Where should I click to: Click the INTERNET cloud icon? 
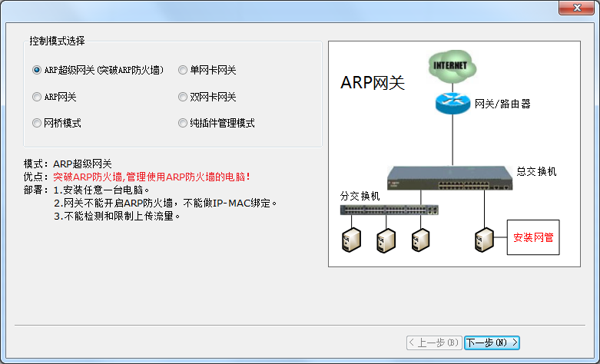pyautogui.click(x=452, y=67)
